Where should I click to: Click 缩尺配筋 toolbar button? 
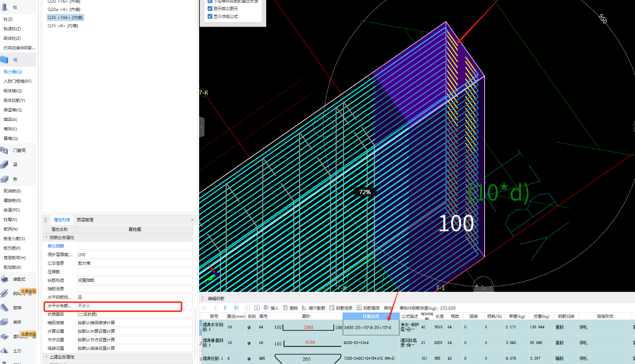(x=313, y=308)
